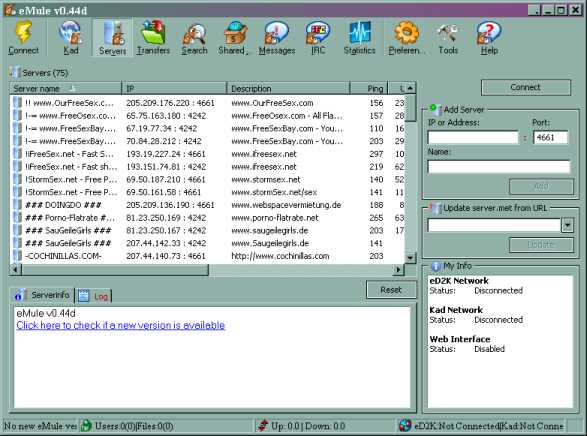This screenshot has width=587, height=436.
Task: Click IP 70.84.28.212 : 4242
Action: [164, 141]
